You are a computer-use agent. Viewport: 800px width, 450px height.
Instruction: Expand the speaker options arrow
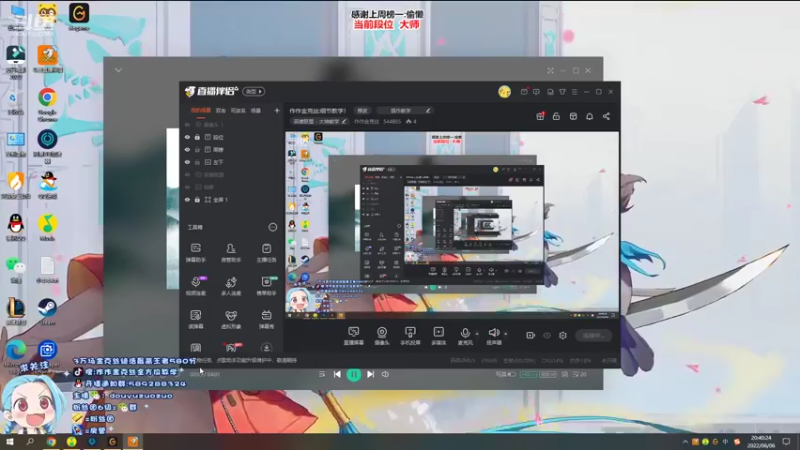click(x=506, y=334)
